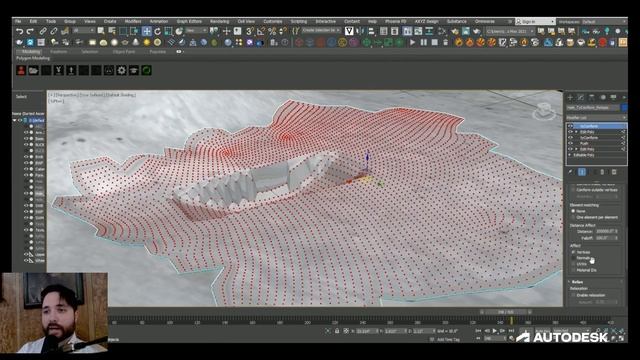Choose the Select and Move tool
This screenshot has width=640, height=360.
pyautogui.click(x=147, y=31)
